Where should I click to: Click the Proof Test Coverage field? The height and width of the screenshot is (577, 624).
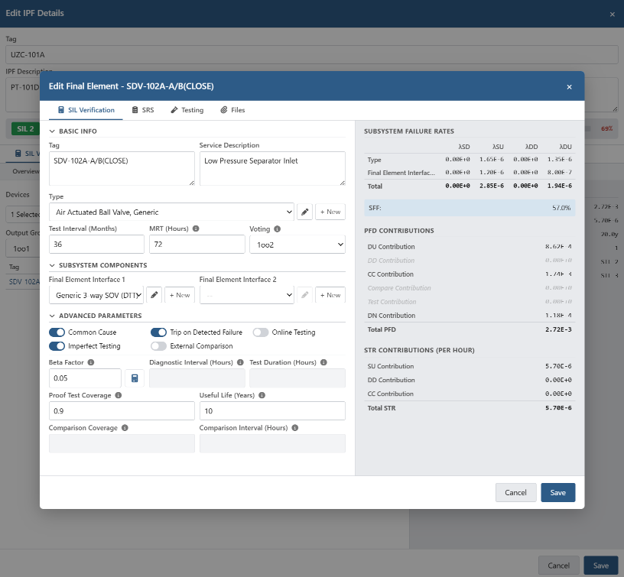tap(122, 411)
